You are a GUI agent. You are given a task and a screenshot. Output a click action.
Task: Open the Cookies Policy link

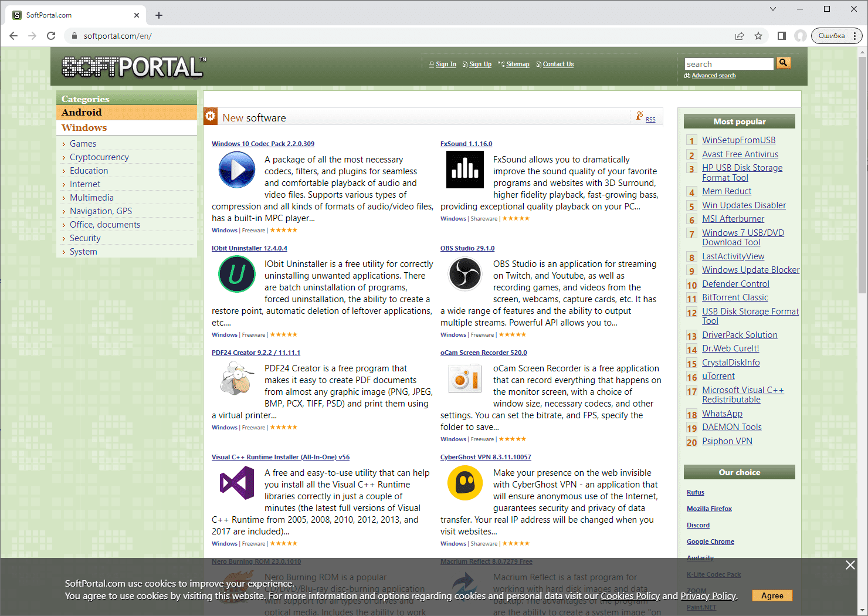(630, 596)
